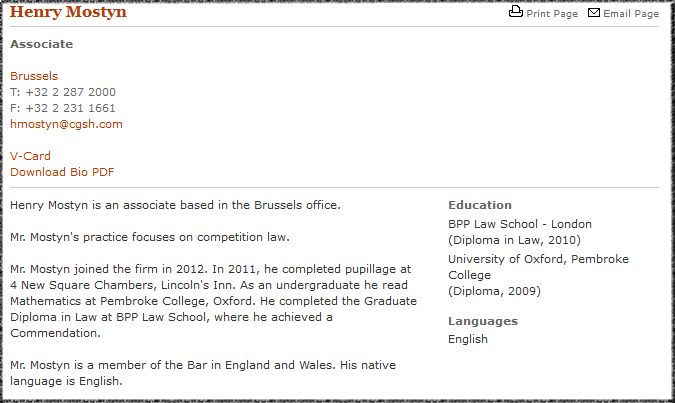Image resolution: width=675 pixels, height=403 pixels.
Task: Click the fax number +32 2 231 1661
Action: [71, 108]
